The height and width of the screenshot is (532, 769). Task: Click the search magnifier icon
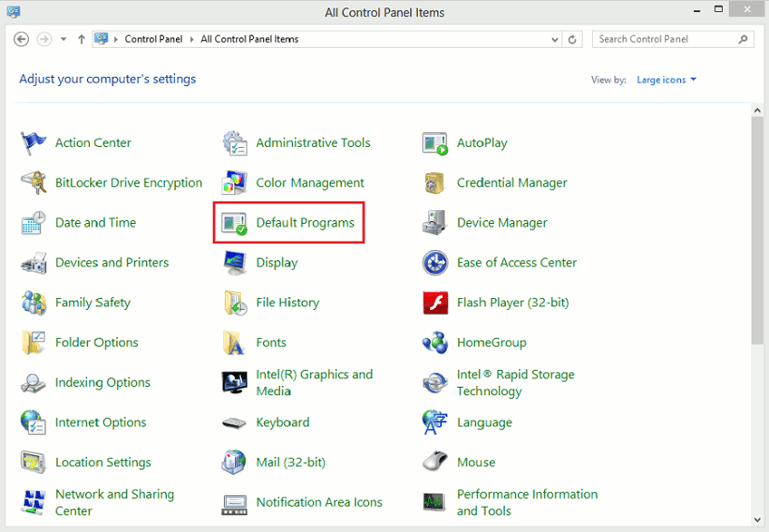point(743,39)
